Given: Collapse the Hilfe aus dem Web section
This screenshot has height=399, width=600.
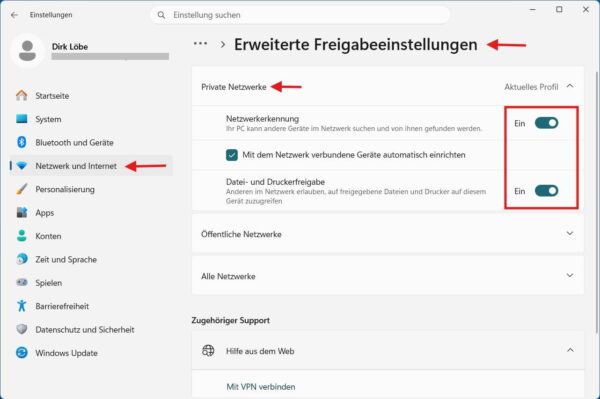Looking at the screenshot, I should 570,350.
